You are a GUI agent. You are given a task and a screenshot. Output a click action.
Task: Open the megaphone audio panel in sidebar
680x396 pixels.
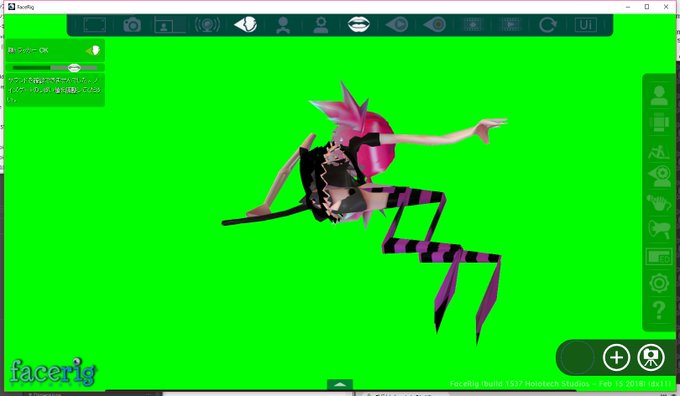click(659, 229)
